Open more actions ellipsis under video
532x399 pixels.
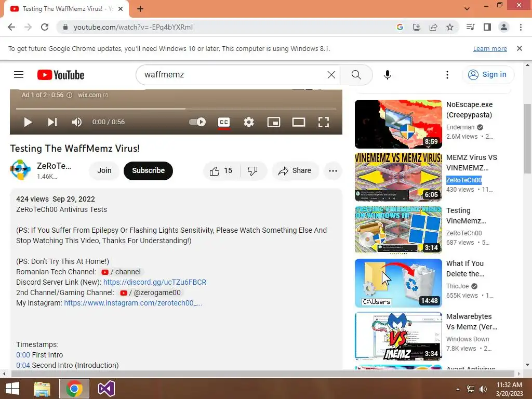point(333,170)
